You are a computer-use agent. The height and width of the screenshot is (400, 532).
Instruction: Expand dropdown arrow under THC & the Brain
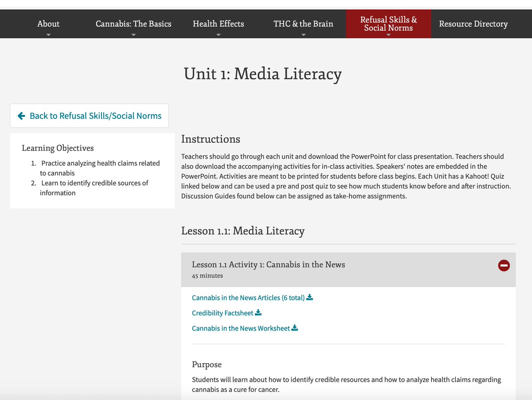[303, 35]
